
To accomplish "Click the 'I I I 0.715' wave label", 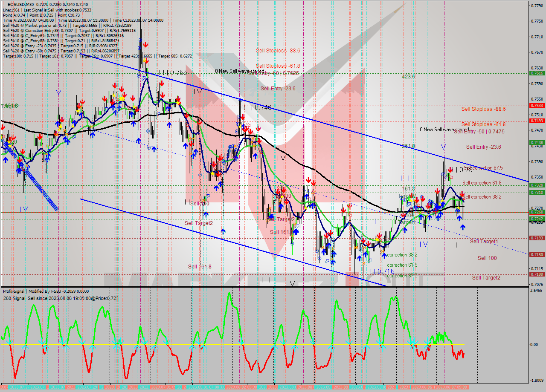I will click(379, 271).
